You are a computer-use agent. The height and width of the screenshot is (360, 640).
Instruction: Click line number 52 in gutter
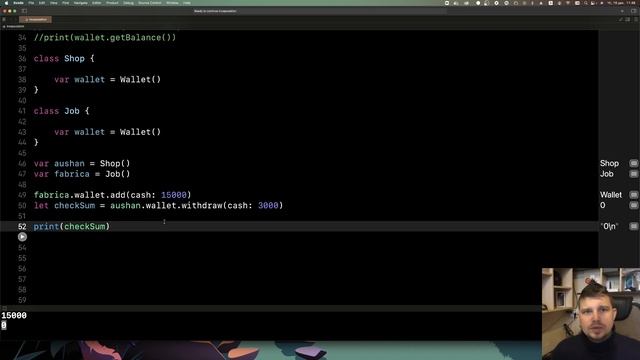(x=22, y=226)
